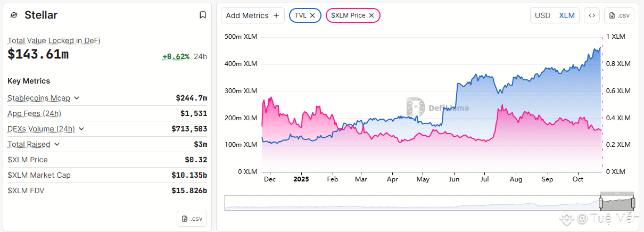The height and width of the screenshot is (232, 644).
Task: Click the left handle of the range slider
Action: (x=601, y=203)
